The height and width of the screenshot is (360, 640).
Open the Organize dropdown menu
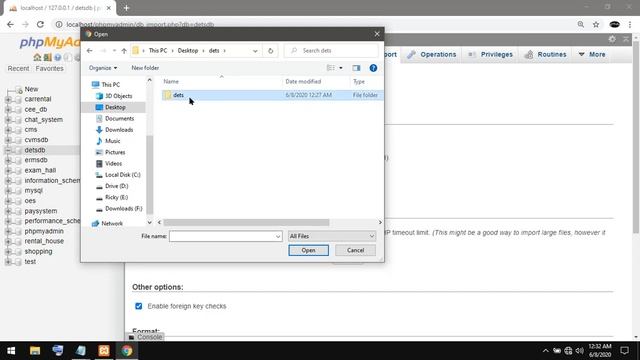click(x=103, y=68)
